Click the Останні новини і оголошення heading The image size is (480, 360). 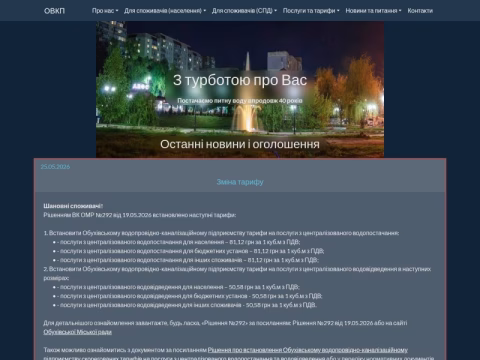(240, 144)
